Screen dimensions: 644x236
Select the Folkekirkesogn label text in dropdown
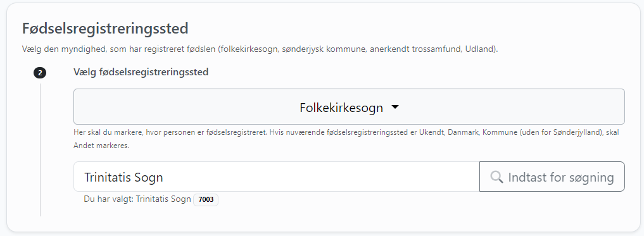click(341, 108)
